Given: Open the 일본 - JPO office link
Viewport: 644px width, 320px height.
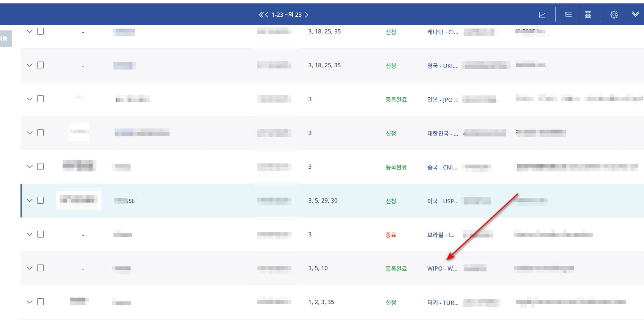Looking at the screenshot, I should pyautogui.click(x=440, y=100).
